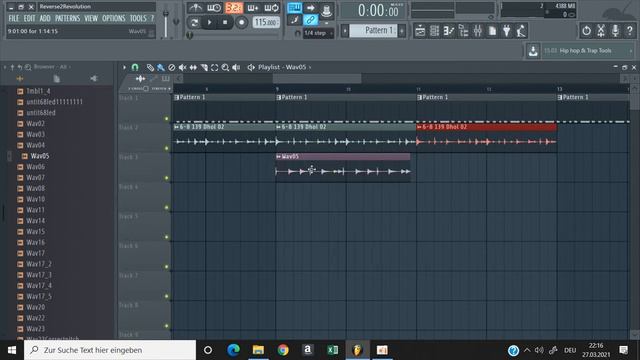Open the Browser - All dropdown

(52, 67)
